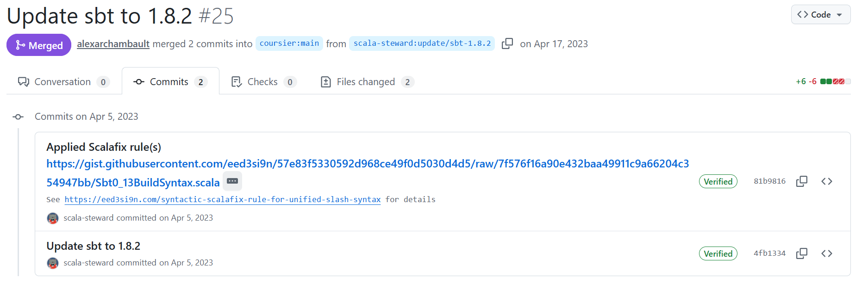The image size is (868, 290).
Task: Browse repository at commit 81b9816
Action: pos(827,181)
